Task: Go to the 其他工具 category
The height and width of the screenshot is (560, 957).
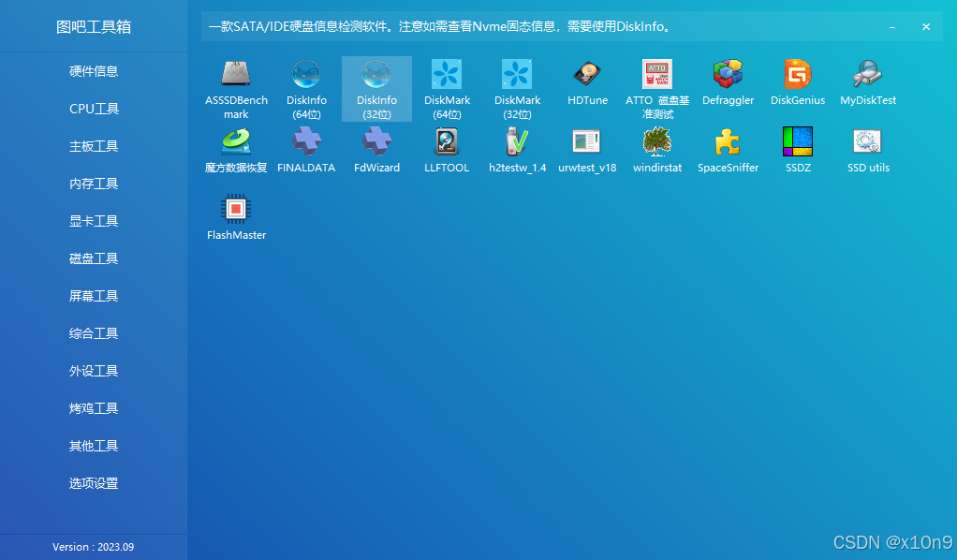Action: point(94,446)
